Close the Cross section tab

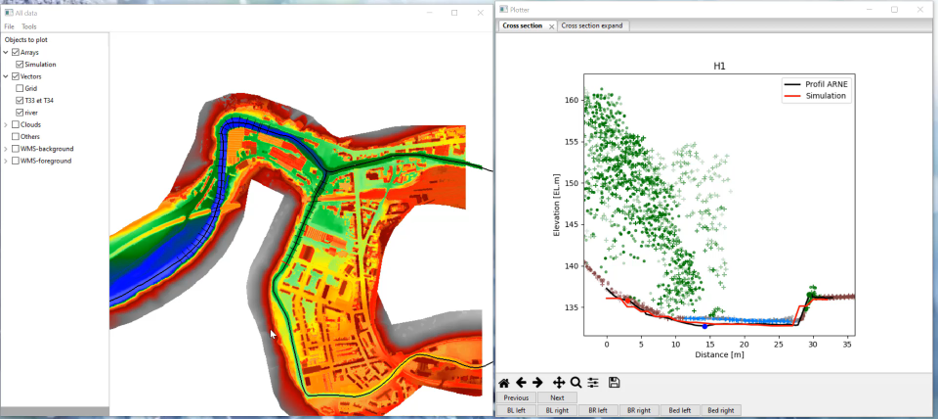pyautogui.click(x=551, y=26)
